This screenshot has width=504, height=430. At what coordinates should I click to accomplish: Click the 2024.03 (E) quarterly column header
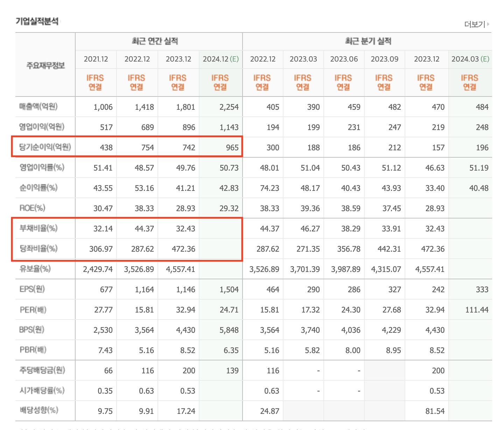point(470,59)
